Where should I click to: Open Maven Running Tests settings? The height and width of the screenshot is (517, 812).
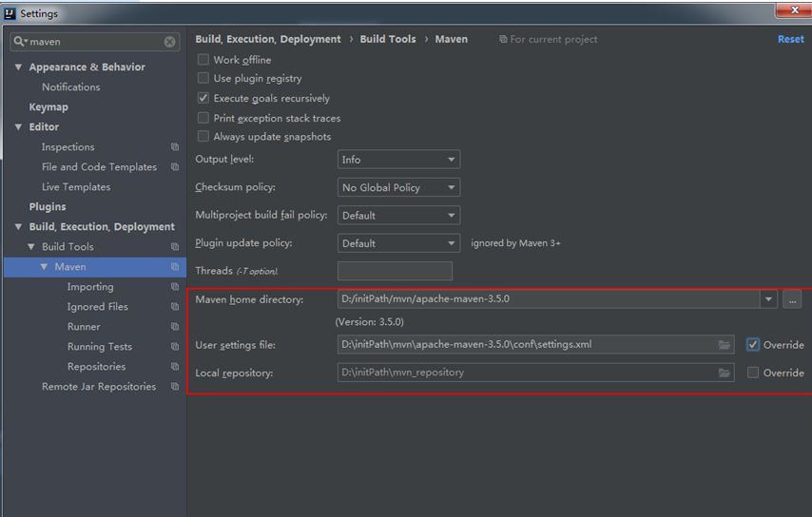(100, 347)
